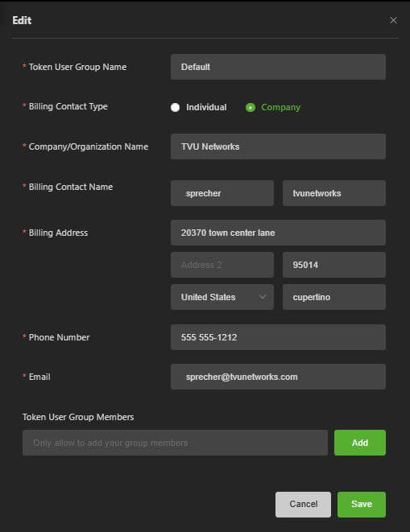Close the Edit dialog with the X
Screen dimensions: 410x532
(393, 20)
